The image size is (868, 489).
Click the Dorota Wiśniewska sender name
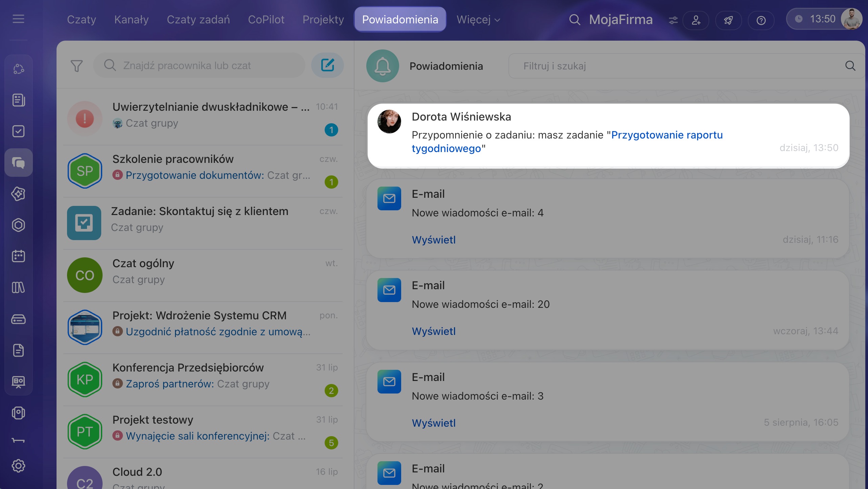click(x=461, y=117)
